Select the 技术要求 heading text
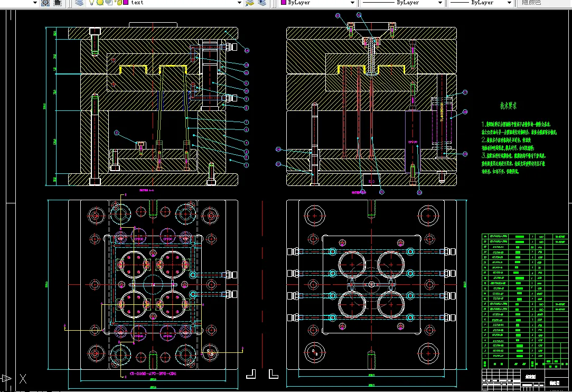Viewport: 572px width, 392px height. tap(508, 106)
